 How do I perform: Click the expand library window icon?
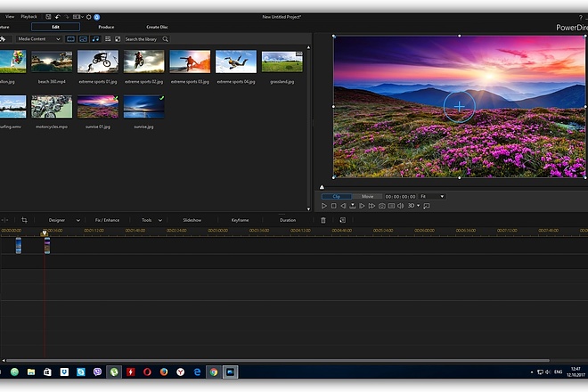click(x=118, y=39)
